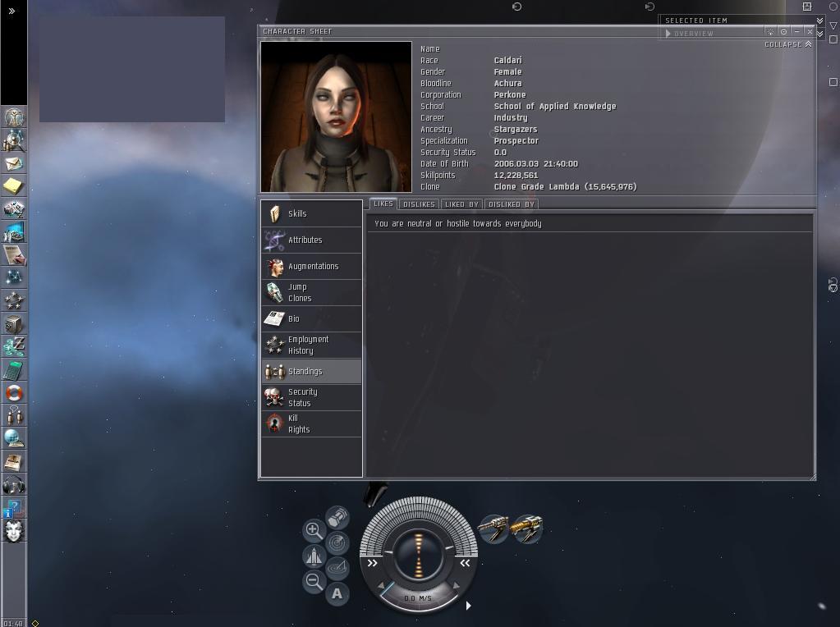The height and width of the screenshot is (627, 840).
Task: Click the small white triangle beside speedometer
Action: pyautogui.click(x=468, y=606)
